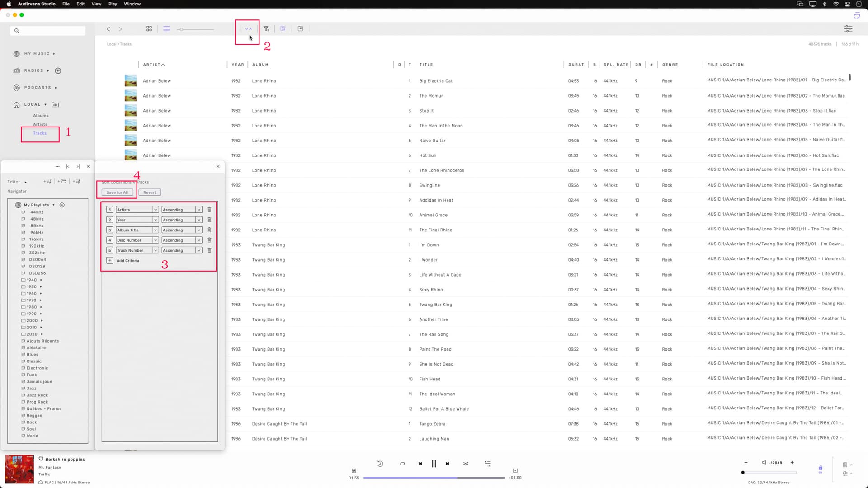Add a playlist next to My Playlists
The image size is (868, 488).
click(62, 205)
